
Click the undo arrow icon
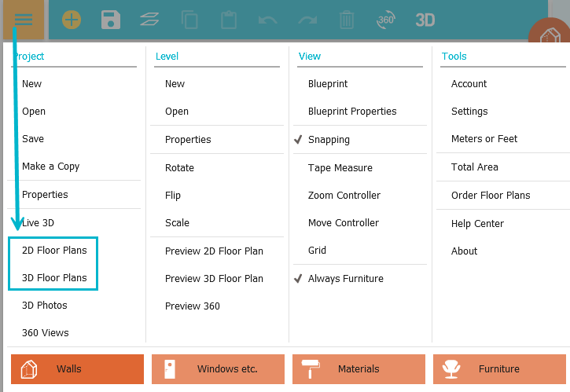[267, 20]
